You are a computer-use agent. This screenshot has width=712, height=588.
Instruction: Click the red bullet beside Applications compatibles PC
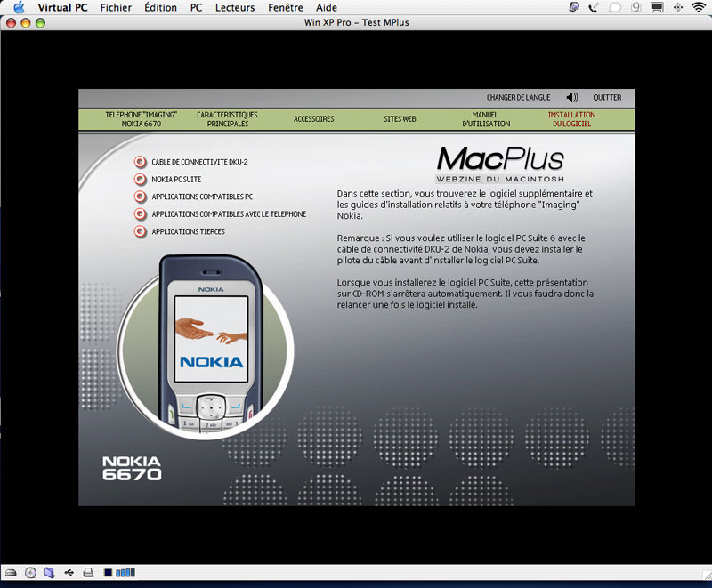pos(140,197)
